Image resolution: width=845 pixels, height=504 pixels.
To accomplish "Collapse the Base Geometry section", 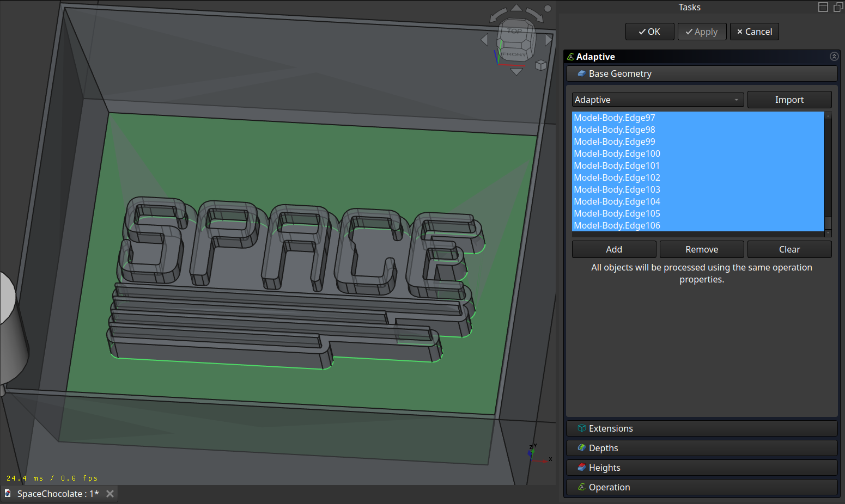I will tap(702, 73).
